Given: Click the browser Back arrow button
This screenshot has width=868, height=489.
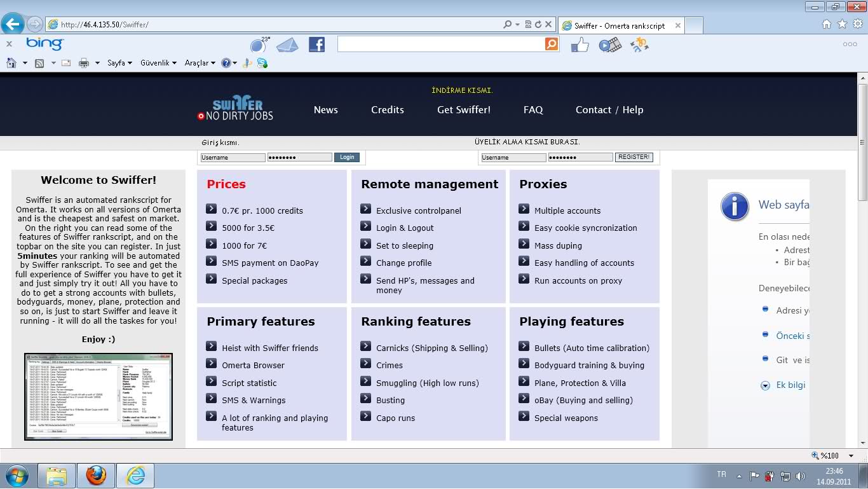Looking at the screenshot, I should coord(13,24).
